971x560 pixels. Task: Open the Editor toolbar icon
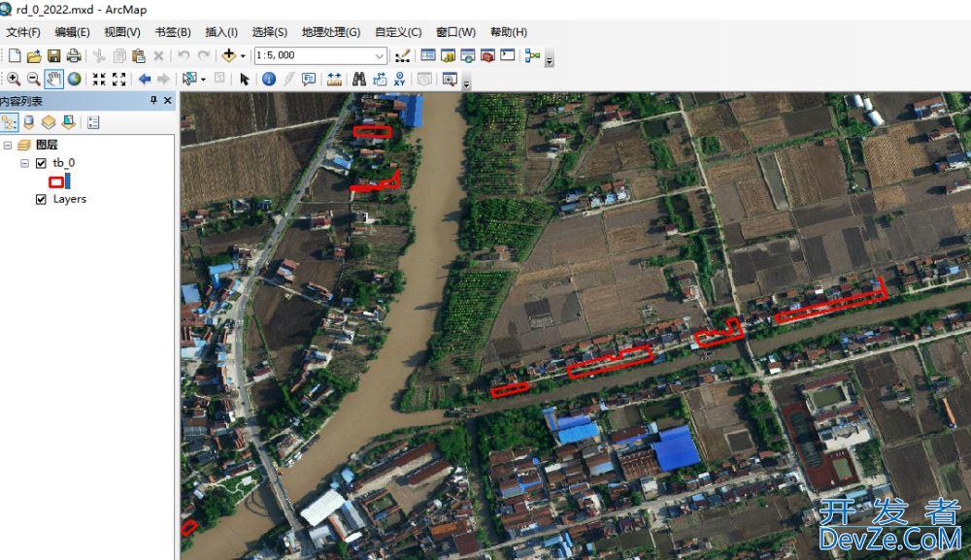pos(403,55)
